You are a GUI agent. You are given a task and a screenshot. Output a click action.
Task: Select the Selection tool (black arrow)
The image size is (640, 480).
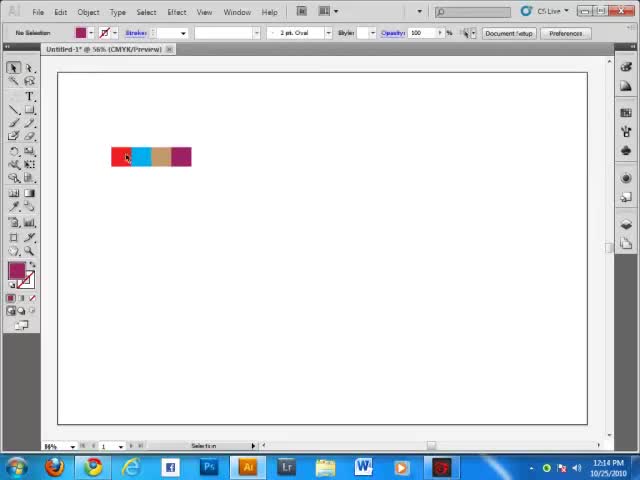(x=13, y=68)
